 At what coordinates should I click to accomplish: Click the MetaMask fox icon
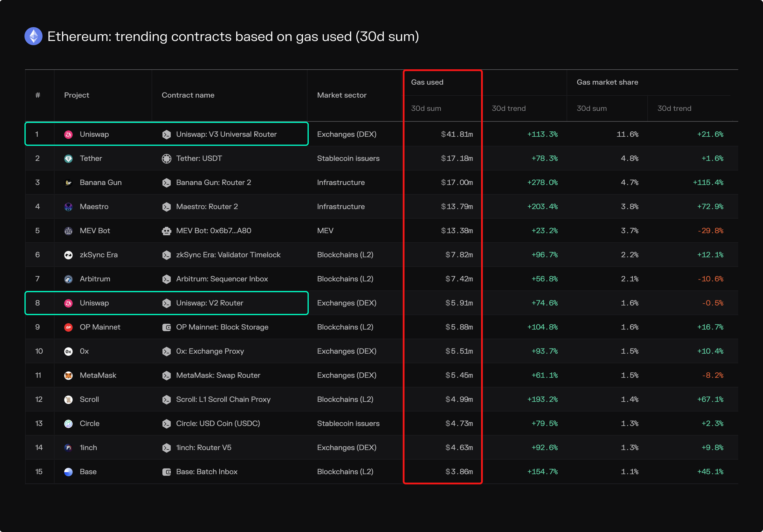[68, 375]
